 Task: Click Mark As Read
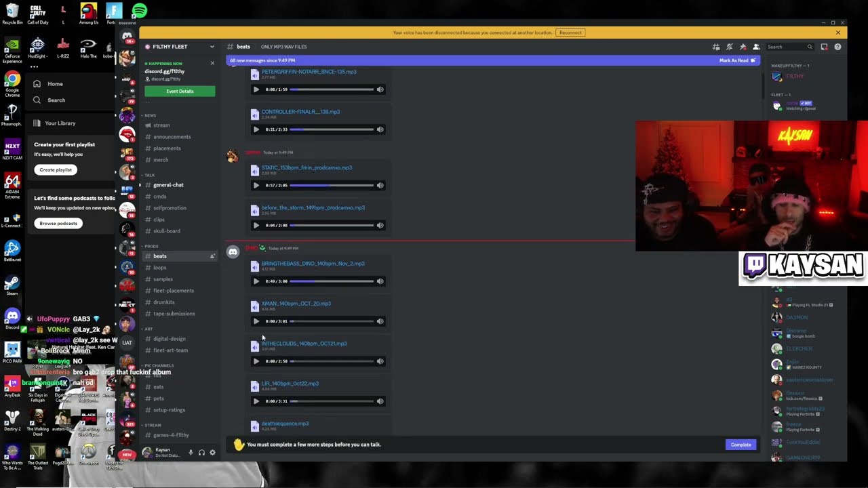(x=737, y=60)
